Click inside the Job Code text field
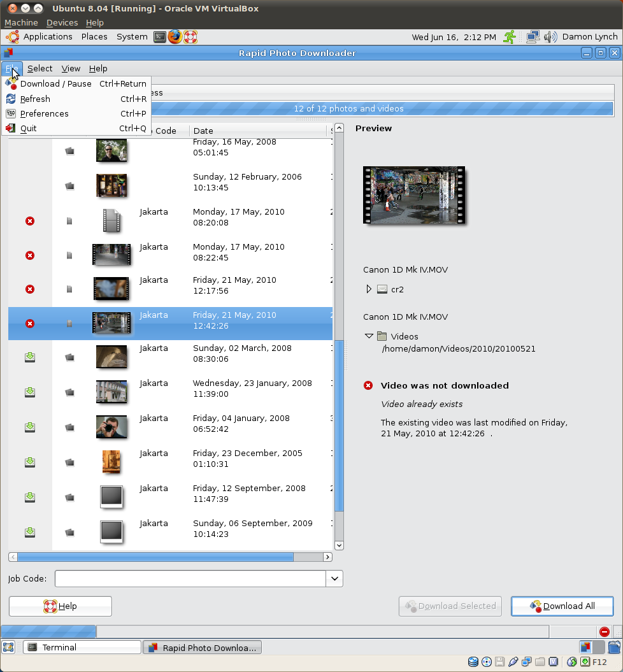 coord(190,578)
